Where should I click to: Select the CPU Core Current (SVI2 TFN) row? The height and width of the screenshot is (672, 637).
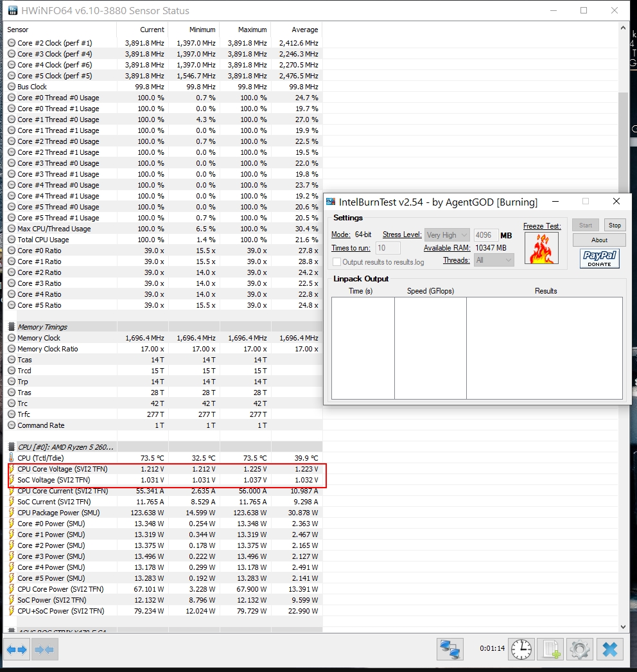163,491
